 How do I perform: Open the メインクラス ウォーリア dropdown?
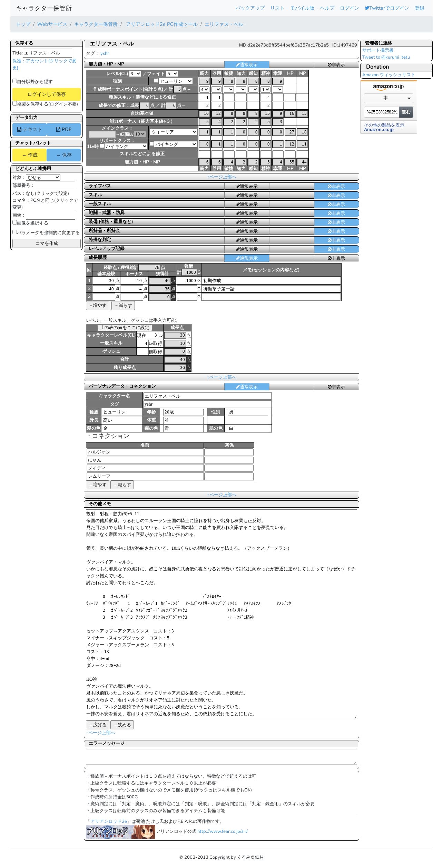click(174, 132)
